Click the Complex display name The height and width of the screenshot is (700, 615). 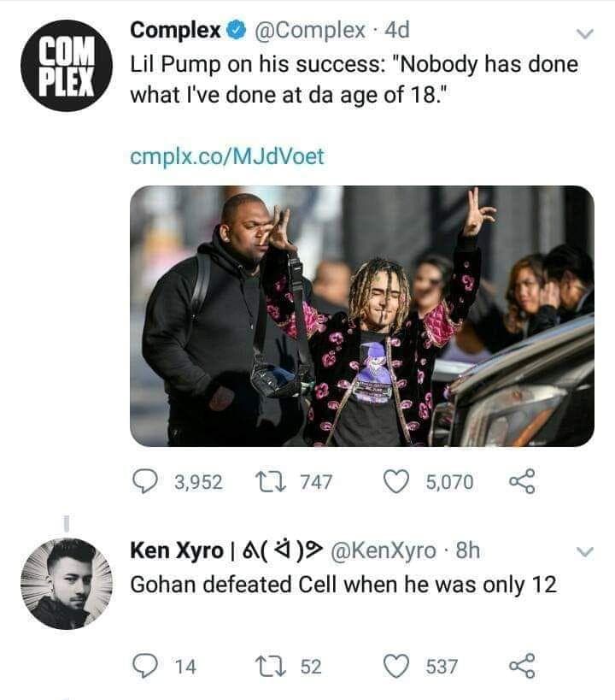[173, 31]
